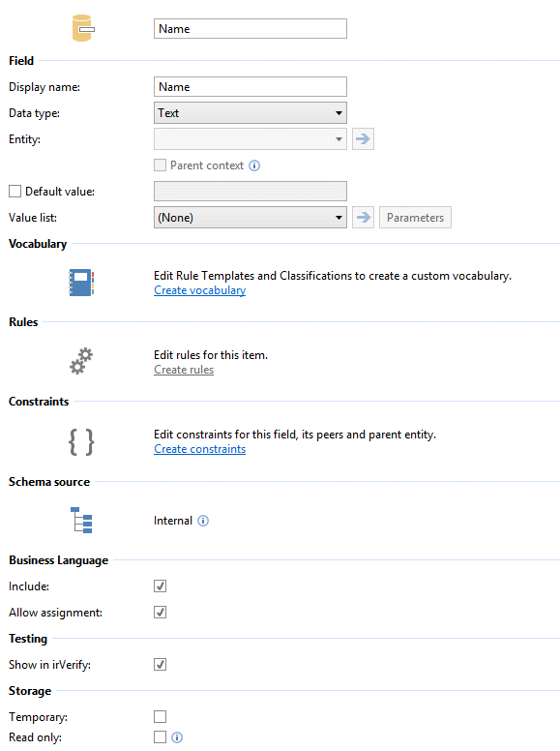Screen dimensions: 560x751
Task: Enable the Default value checkbox
Action: [15, 192]
